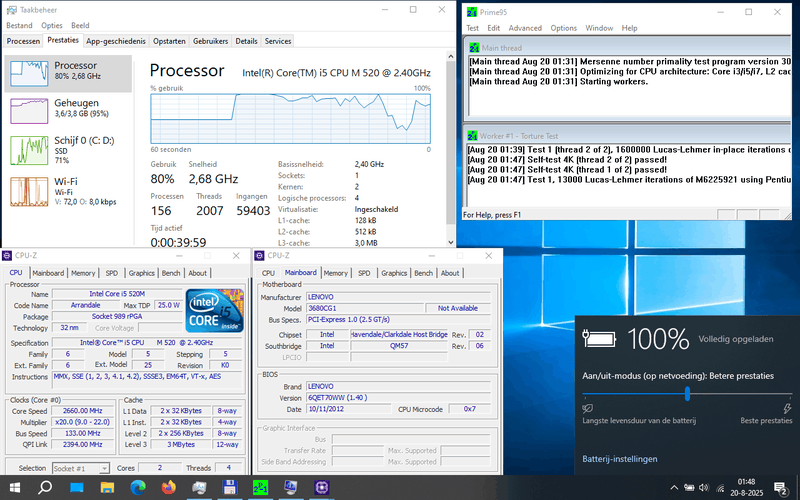Open Memory tab in left CPU-Z
800x500 pixels.
83,273
